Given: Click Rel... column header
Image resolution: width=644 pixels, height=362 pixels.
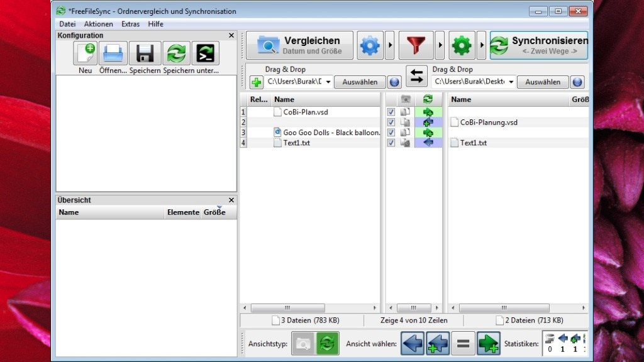Looking at the screenshot, I should coord(258,99).
